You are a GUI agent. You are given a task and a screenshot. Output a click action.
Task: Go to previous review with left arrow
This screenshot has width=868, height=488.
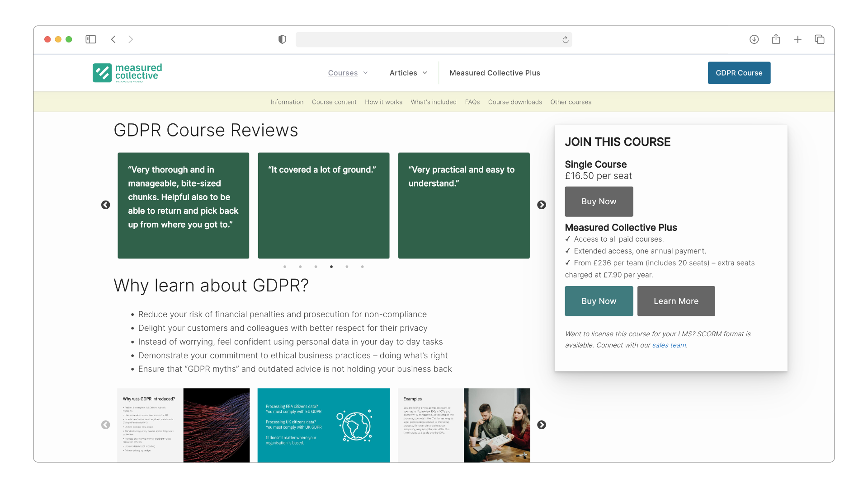pos(105,205)
